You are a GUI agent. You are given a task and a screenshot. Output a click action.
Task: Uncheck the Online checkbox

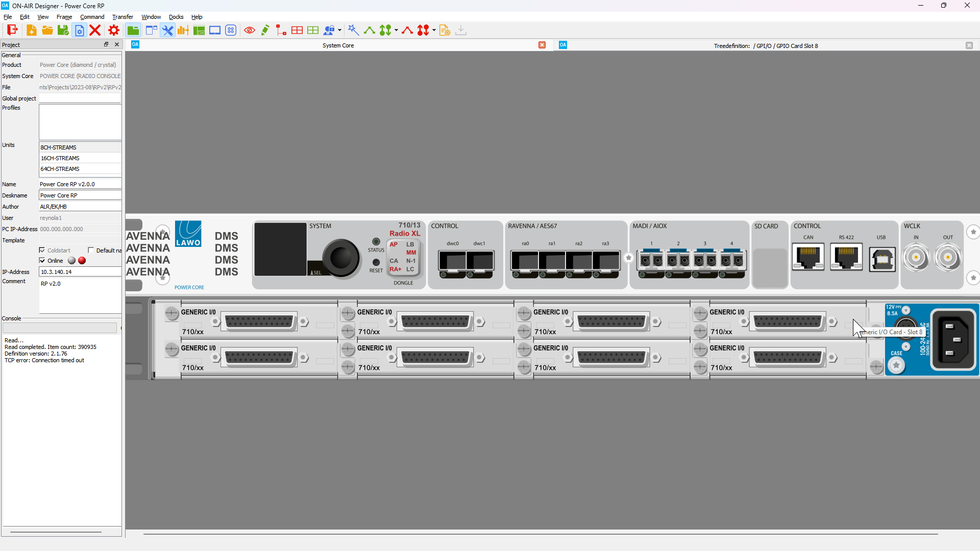point(42,261)
